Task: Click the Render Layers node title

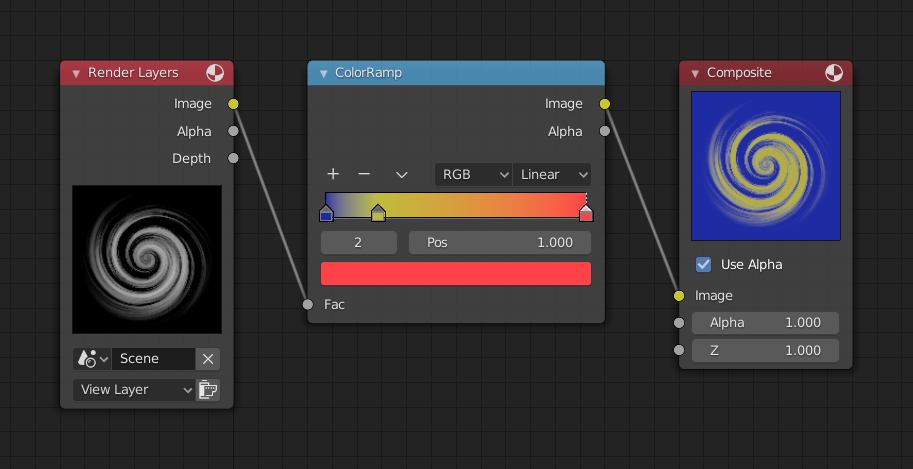Action: pyautogui.click(x=133, y=73)
